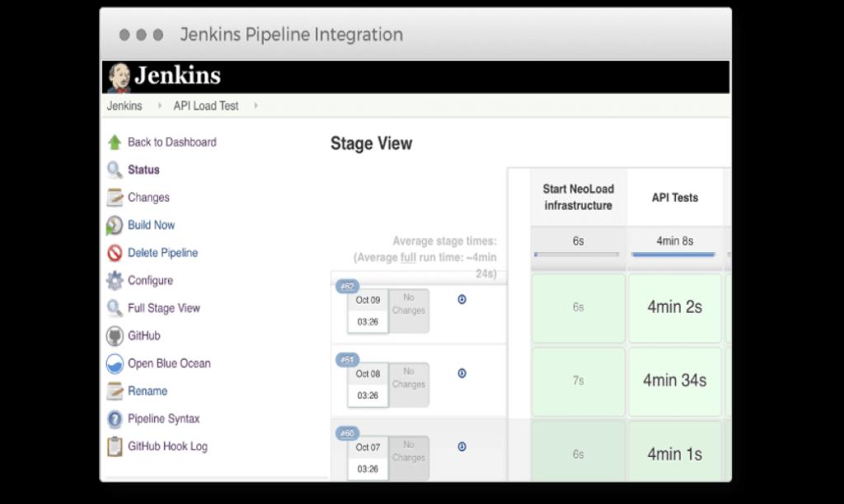The image size is (844, 504).
Task: Open the GitHub Hook Log link
Action: coord(167,446)
